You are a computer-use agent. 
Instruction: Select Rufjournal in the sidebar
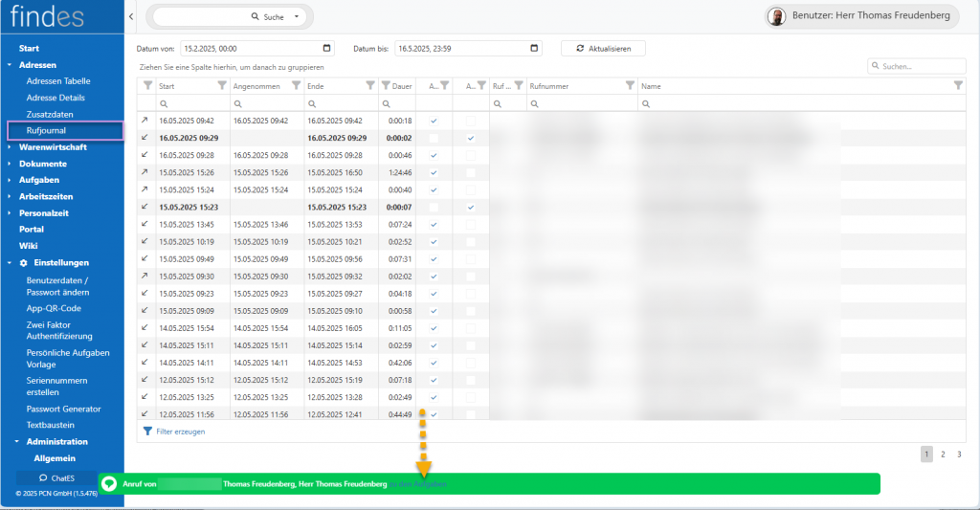46,130
